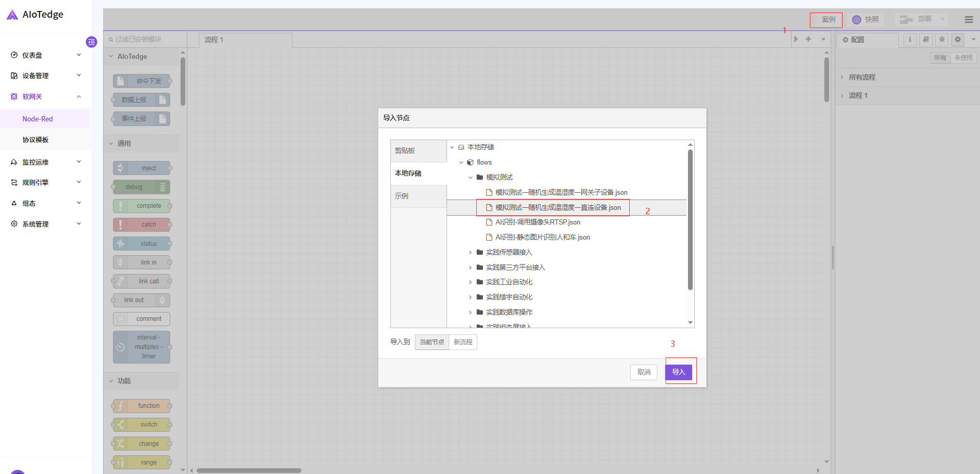Screen dimensions: 980x474
Task: Open the debug messages bug icon
Action: [x=941, y=40]
